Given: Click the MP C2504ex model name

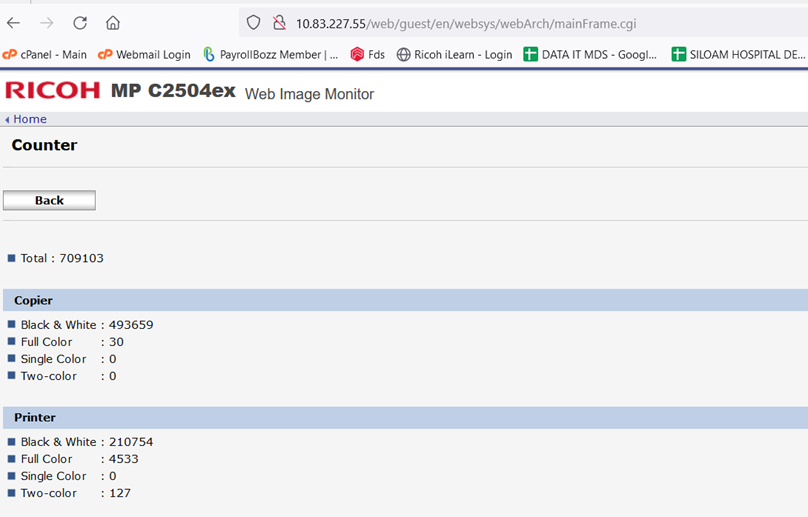Looking at the screenshot, I should 173,91.
